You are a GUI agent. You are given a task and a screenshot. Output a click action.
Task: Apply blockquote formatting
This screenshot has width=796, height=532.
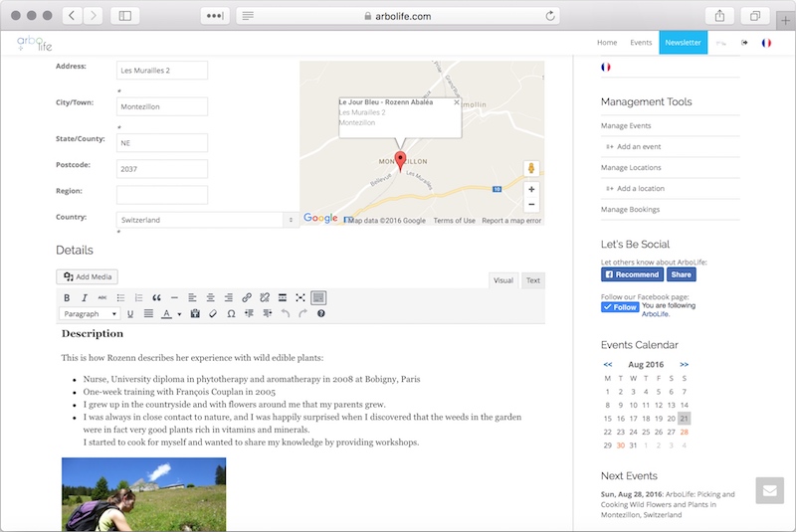coord(156,297)
